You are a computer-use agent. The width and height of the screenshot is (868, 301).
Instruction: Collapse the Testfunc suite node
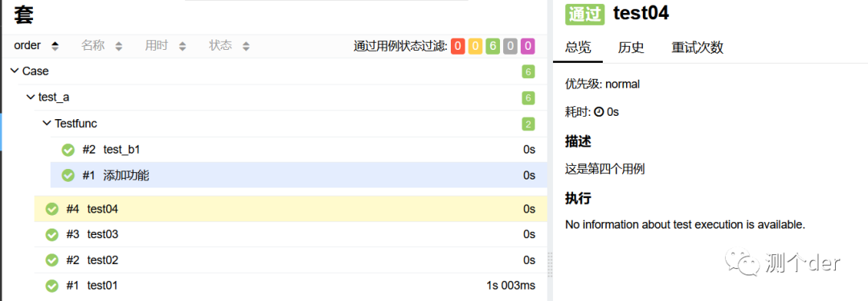point(47,123)
